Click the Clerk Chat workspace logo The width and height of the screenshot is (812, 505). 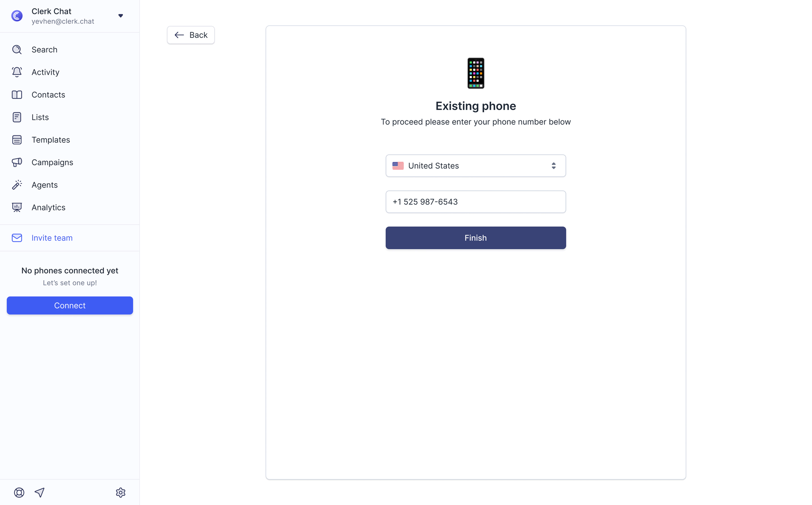click(17, 16)
